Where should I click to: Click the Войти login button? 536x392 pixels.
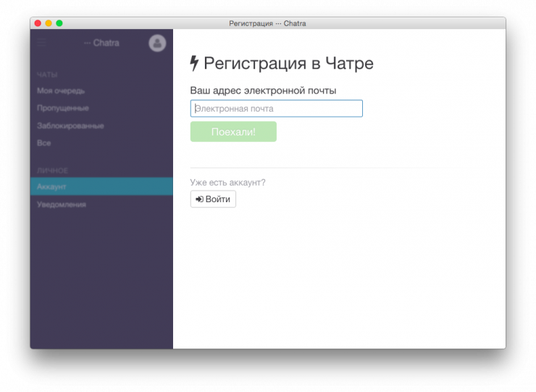click(213, 199)
